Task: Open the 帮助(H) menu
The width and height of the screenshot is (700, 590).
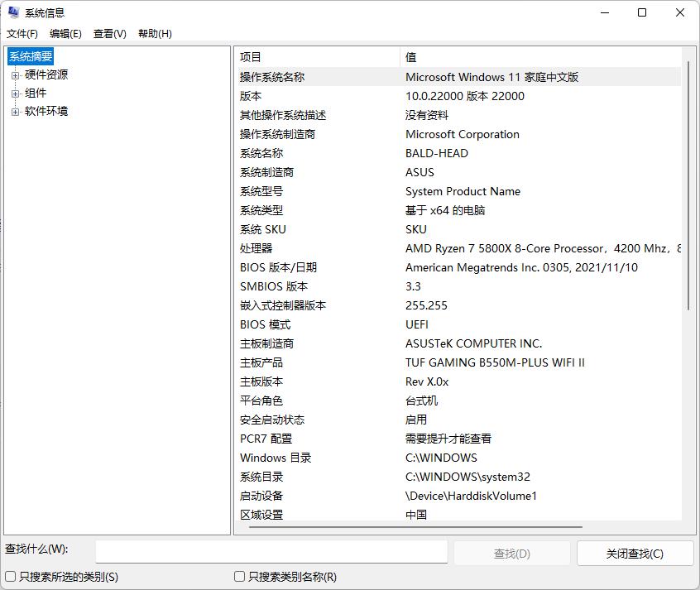Action: 155,33
